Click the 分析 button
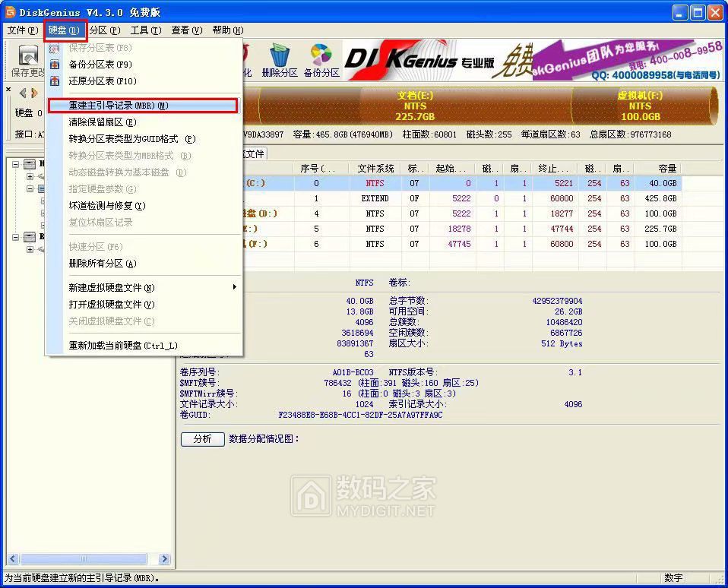Viewport: 728px width, 588px height. pyautogui.click(x=202, y=439)
